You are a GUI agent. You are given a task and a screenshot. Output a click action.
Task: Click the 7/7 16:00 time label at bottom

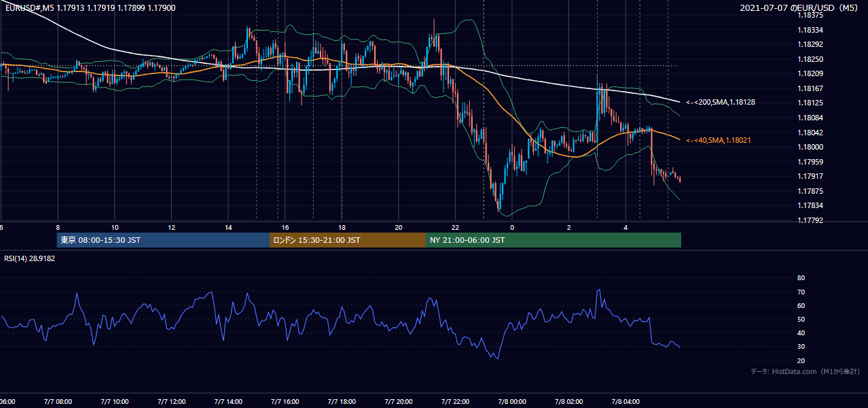pyautogui.click(x=285, y=402)
